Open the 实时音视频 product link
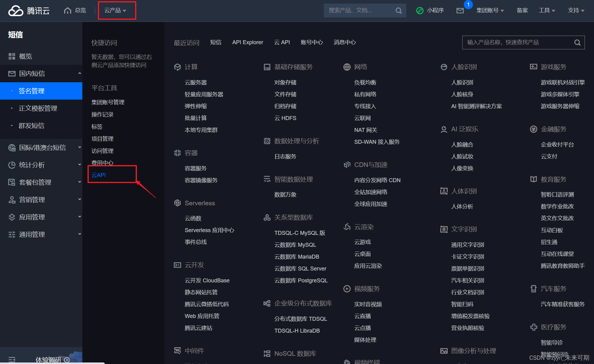 coord(368,304)
